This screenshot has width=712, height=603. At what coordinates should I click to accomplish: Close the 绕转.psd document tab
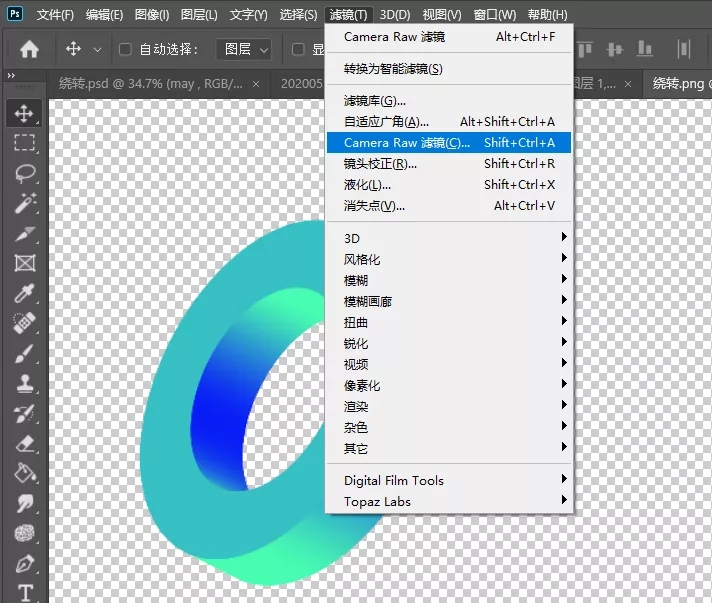click(x=256, y=84)
